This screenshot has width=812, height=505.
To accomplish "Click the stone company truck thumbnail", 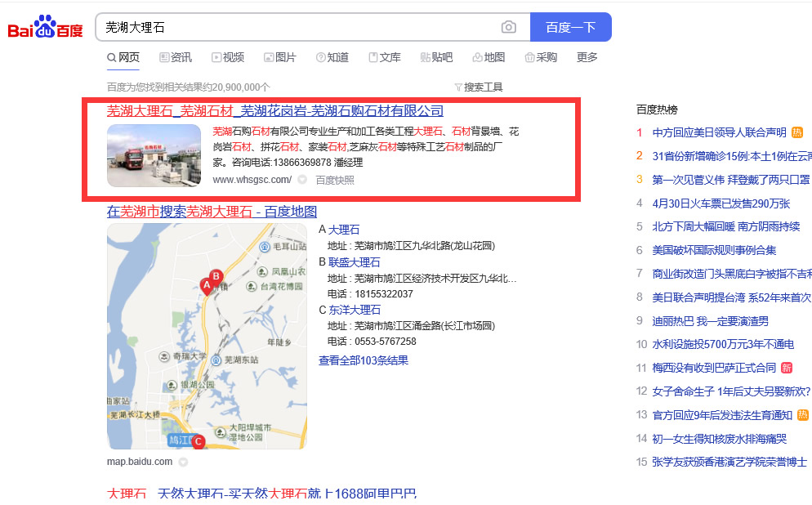I will pyautogui.click(x=154, y=155).
